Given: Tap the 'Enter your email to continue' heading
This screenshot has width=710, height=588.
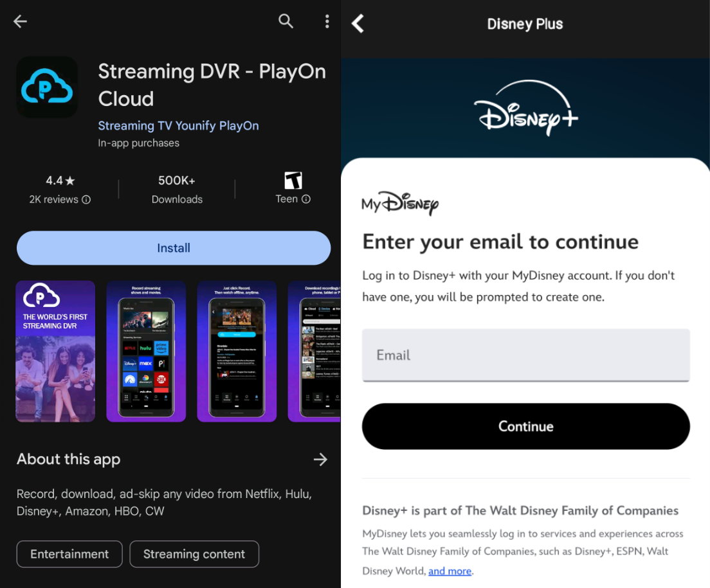Looking at the screenshot, I should [x=500, y=242].
